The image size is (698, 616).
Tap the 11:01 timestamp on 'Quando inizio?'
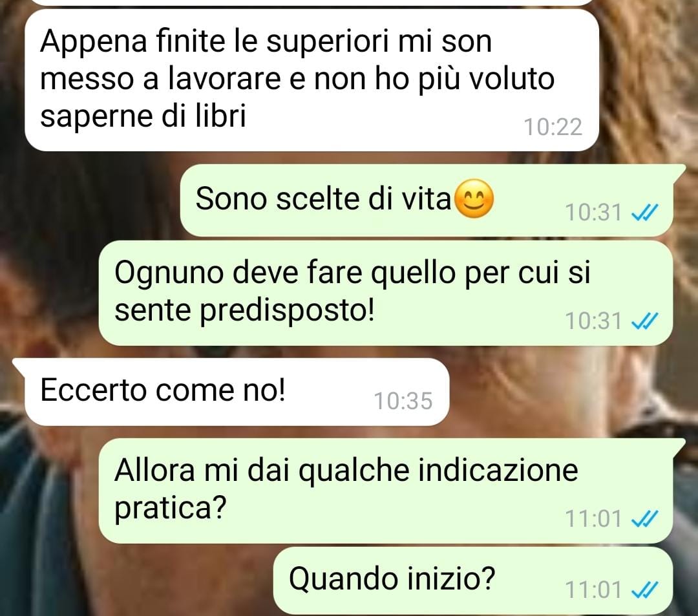pos(593,591)
